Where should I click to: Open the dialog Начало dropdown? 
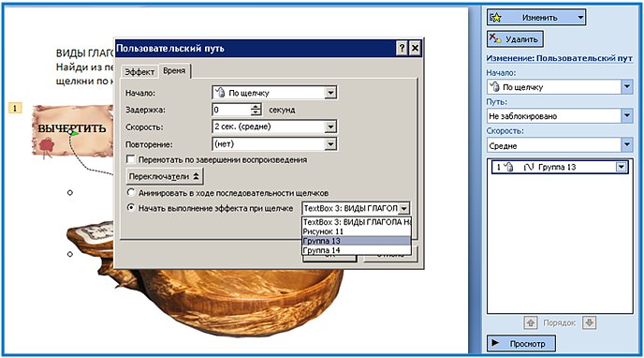pos(330,93)
